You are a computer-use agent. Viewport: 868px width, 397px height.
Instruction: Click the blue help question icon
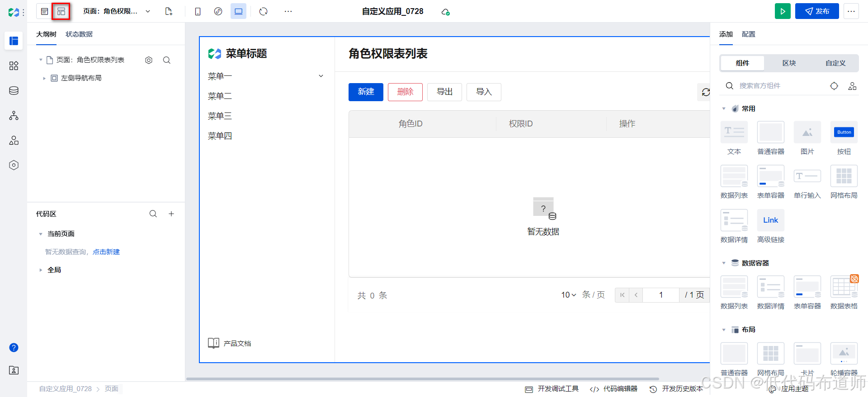coord(14,347)
